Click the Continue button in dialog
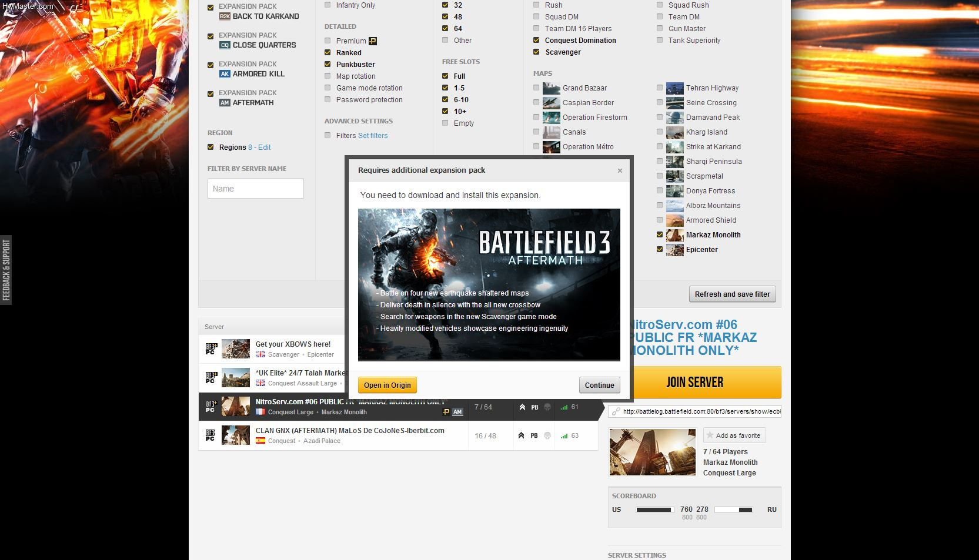Image resolution: width=979 pixels, height=560 pixels. (599, 385)
